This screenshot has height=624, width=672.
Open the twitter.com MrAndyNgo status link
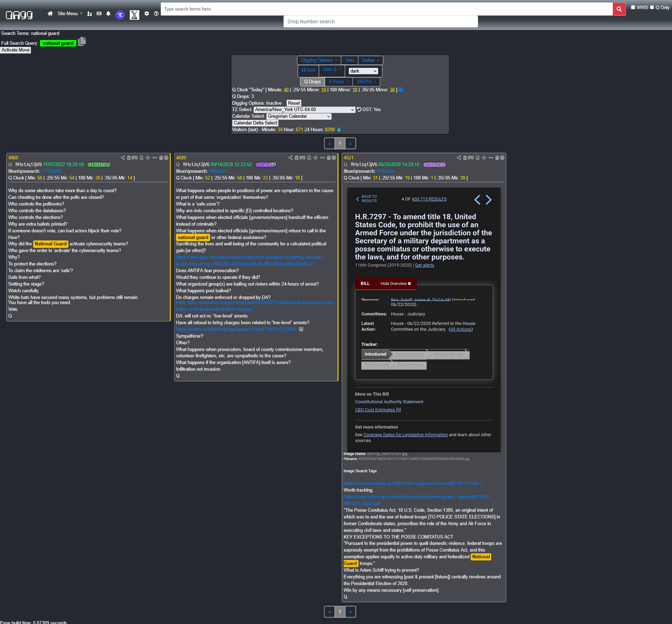[236, 329]
